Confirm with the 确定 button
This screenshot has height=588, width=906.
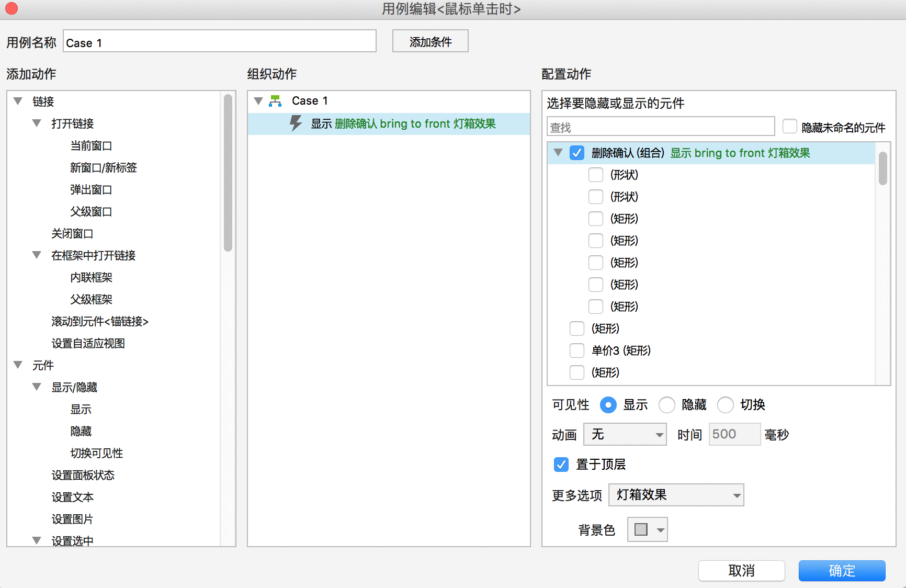pos(842,571)
